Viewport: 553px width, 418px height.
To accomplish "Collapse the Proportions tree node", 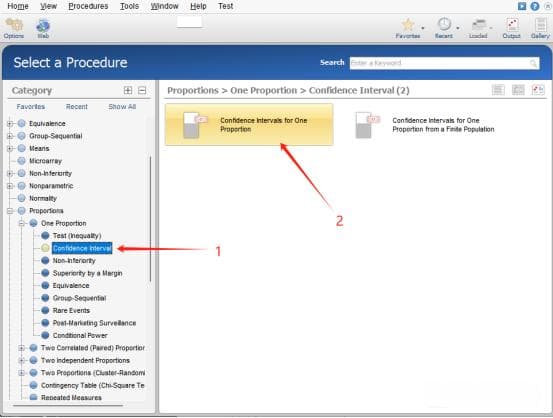I will coord(10,211).
